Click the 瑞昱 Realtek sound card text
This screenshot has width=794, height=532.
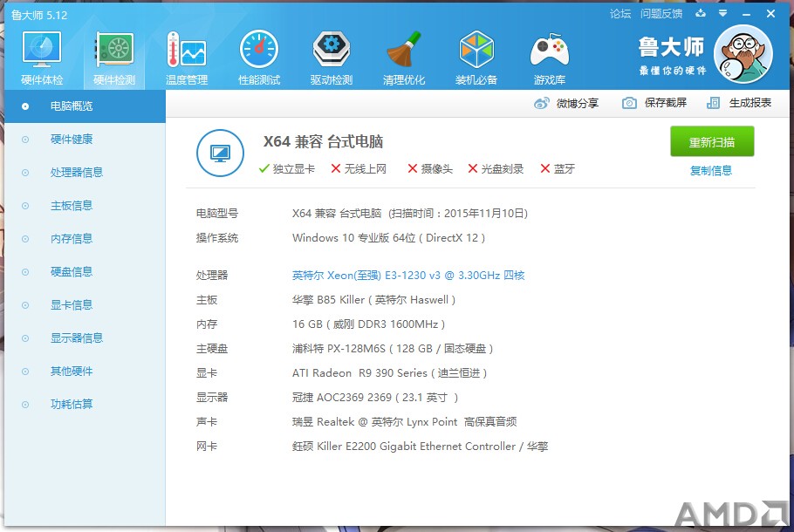[x=404, y=421]
